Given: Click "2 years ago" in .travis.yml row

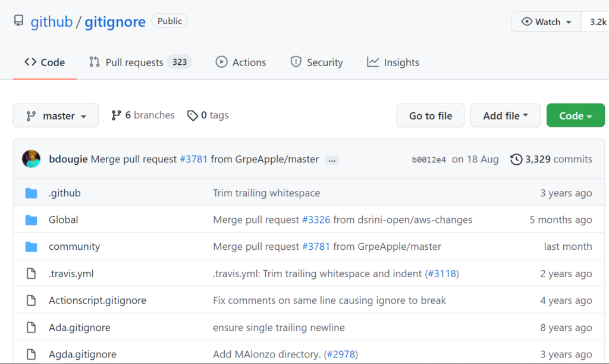Looking at the screenshot, I should pyautogui.click(x=566, y=274).
